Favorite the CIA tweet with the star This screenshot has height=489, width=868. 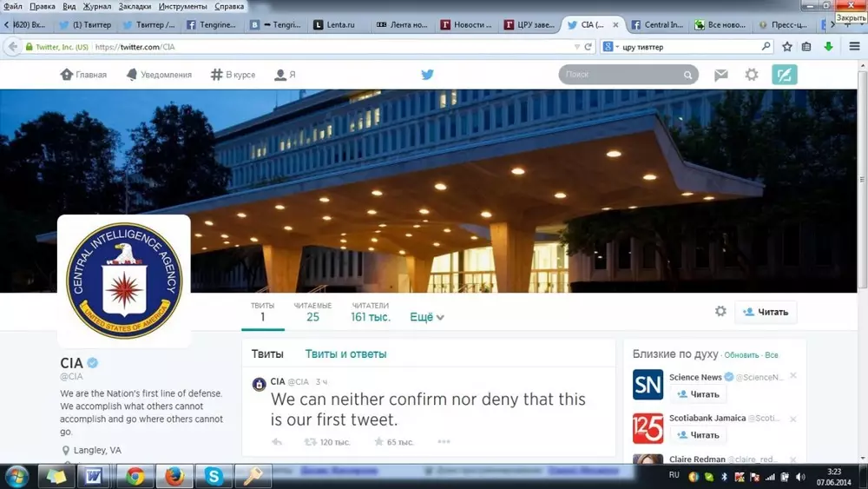click(378, 442)
